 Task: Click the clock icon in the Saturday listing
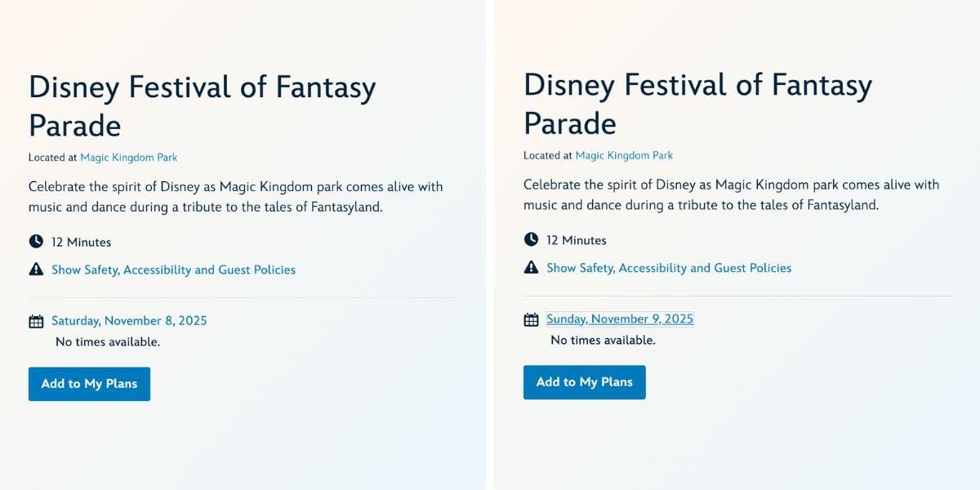point(36,242)
